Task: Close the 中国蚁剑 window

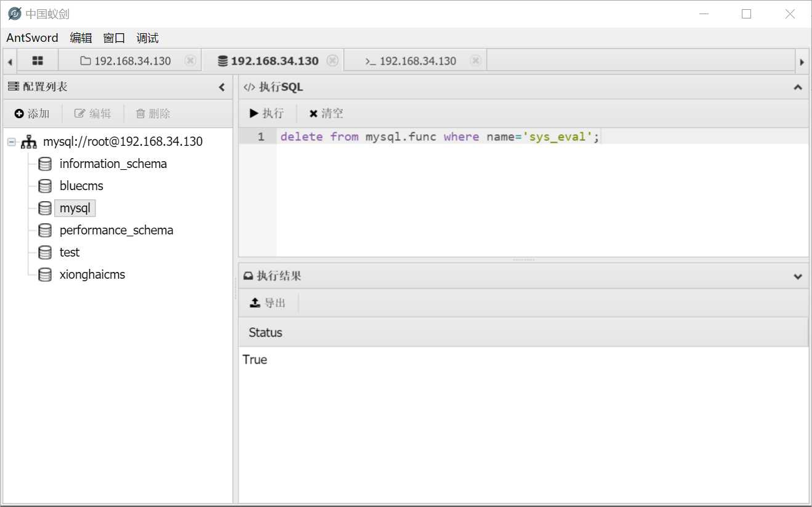Action: pos(790,14)
